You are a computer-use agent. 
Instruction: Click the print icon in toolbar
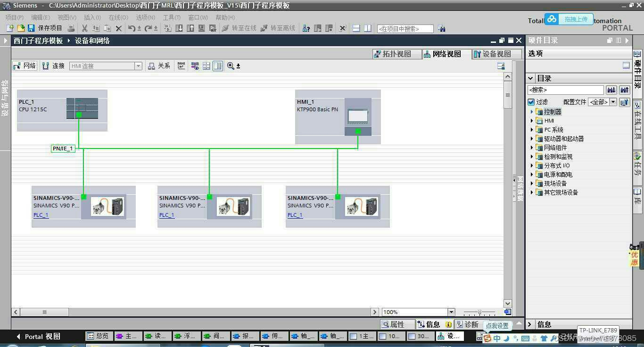71,28
